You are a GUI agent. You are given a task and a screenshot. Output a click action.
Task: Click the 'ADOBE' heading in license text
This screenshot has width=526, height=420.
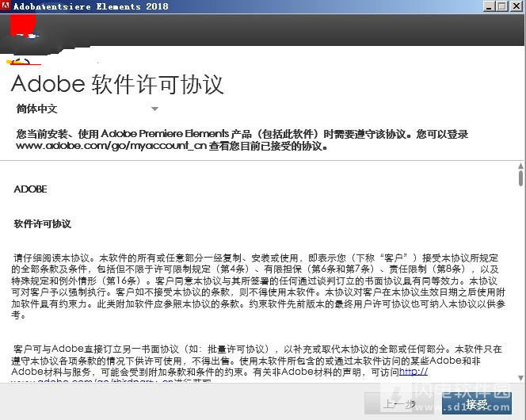31,189
